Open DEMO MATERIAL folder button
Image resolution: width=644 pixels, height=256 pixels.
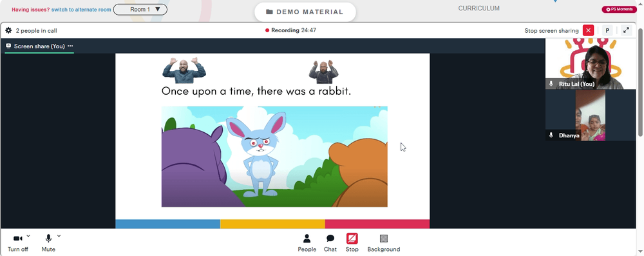click(x=305, y=12)
